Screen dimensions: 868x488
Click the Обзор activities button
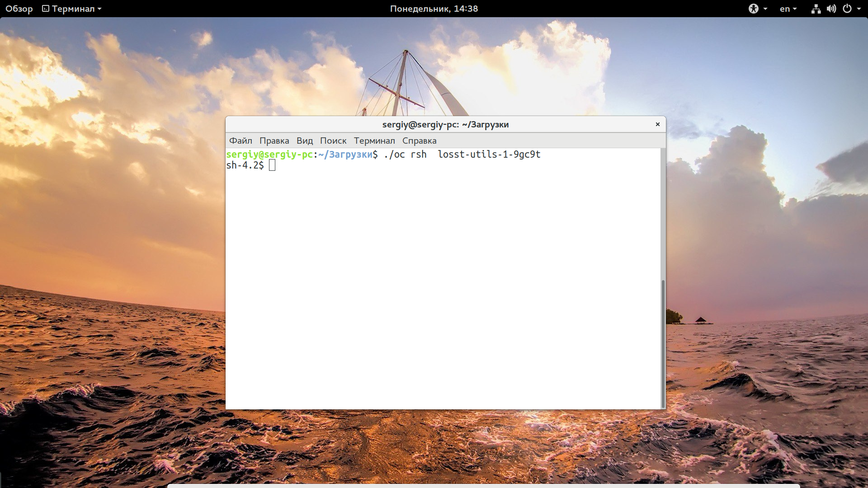pyautogui.click(x=19, y=9)
